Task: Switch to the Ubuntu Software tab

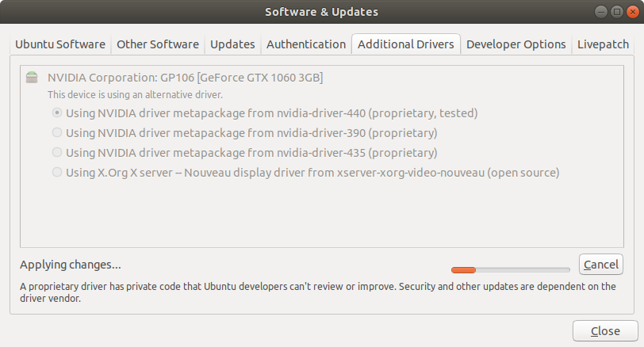Action: click(60, 44)
